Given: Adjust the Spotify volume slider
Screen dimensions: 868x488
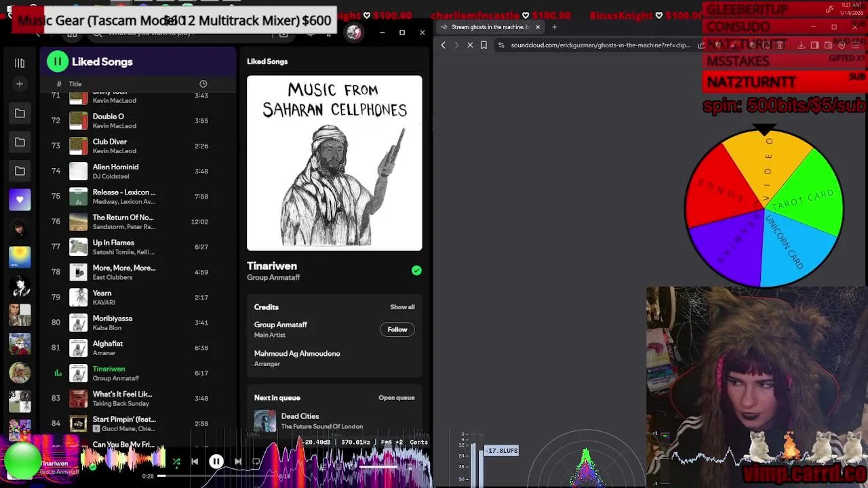Looking at the screenshot, I should 378,466.
